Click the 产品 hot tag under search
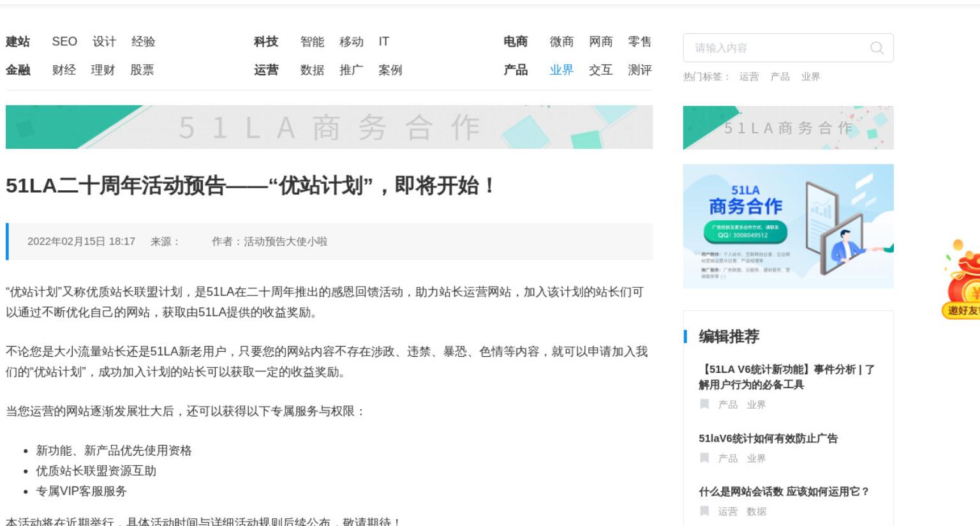The height and width of the screenshot is (526, 980). [780, 77]
